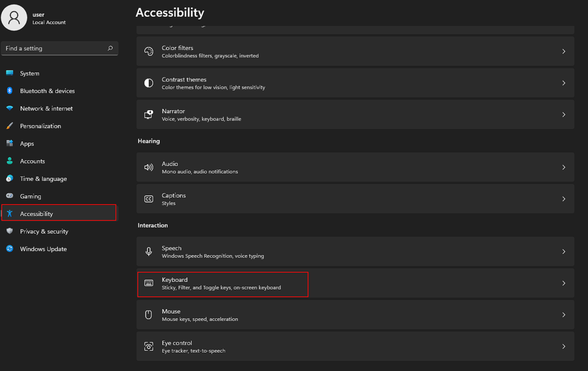Screen dimensions: 588x371
Task: Click the Narrator braille icon
Action: tap(149, 114)
